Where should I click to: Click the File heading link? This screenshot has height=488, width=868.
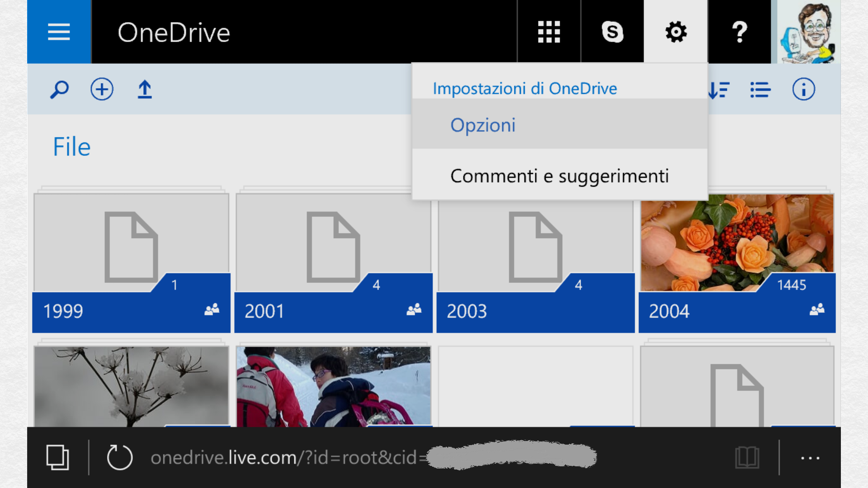tap(71, 147)
